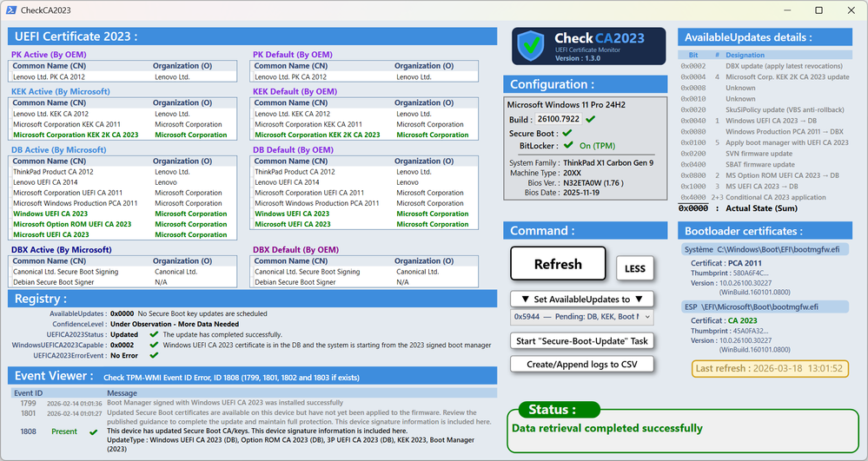The width and height of the screenshot is (868, 461).
Task: Select Microsoft Corporation KEK CA 2011 in KEK Active
Action: click(123, 124)
